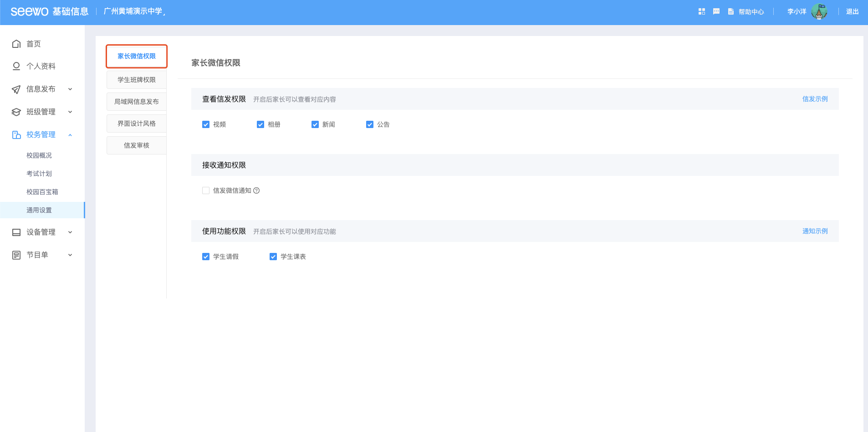This screenshot has width=868, height=432.
Task: Uncheck the 视频 checkbox
Action: coord(206,124)
